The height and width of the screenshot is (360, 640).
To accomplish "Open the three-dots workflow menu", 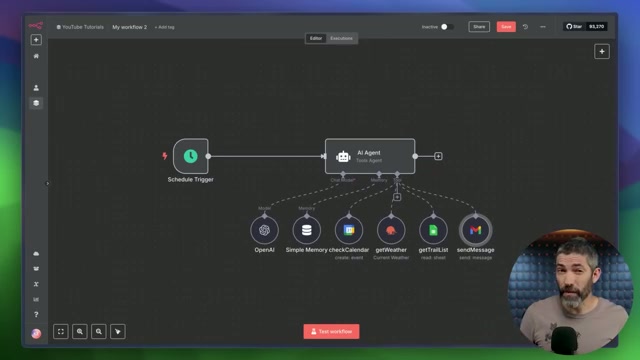I will (x=543, y=27).
